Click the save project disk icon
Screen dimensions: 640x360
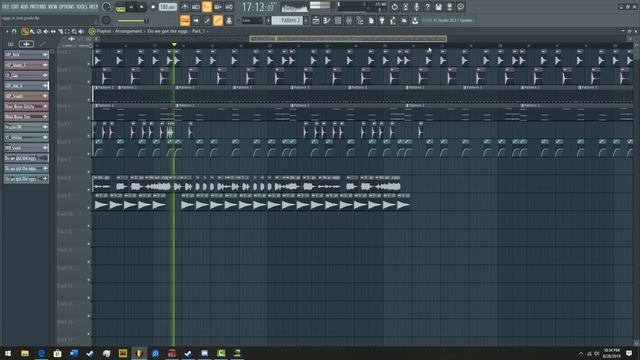click(438, 7)
